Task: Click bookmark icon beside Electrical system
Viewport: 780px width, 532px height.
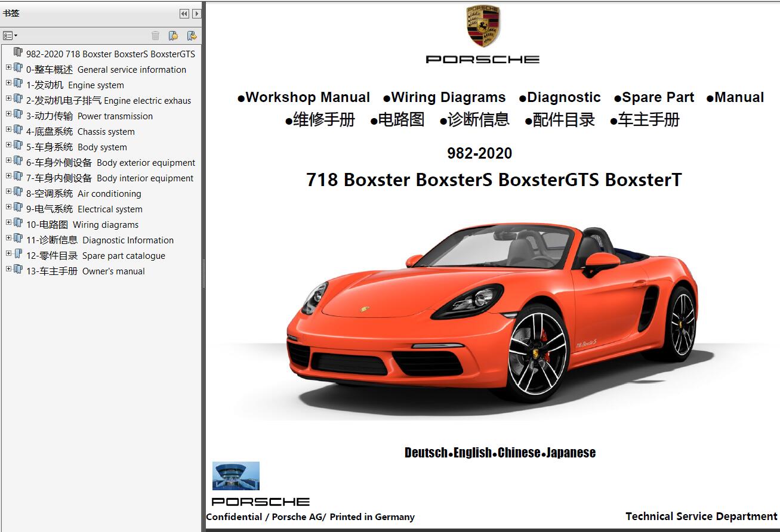Action: [x=18, y=208]
